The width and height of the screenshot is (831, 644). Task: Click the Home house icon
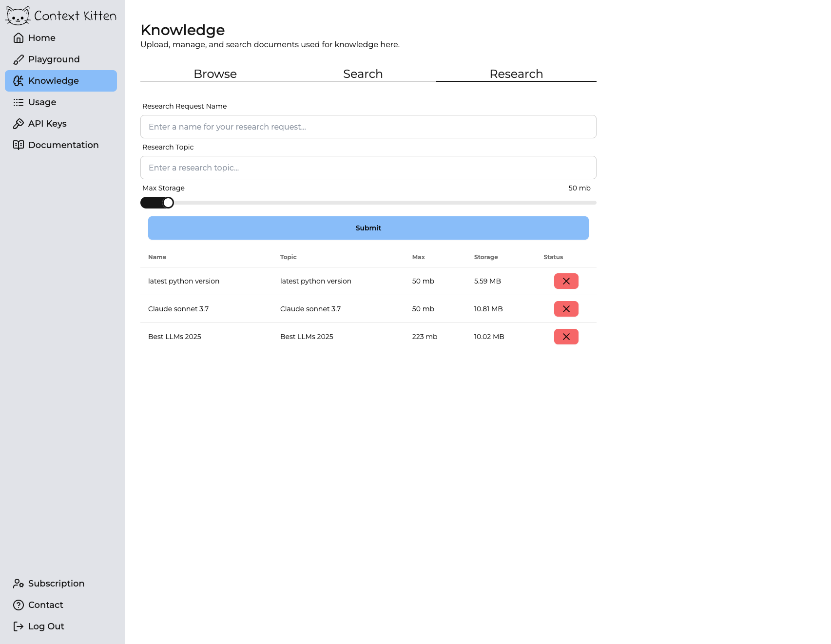tap(19, 38)
